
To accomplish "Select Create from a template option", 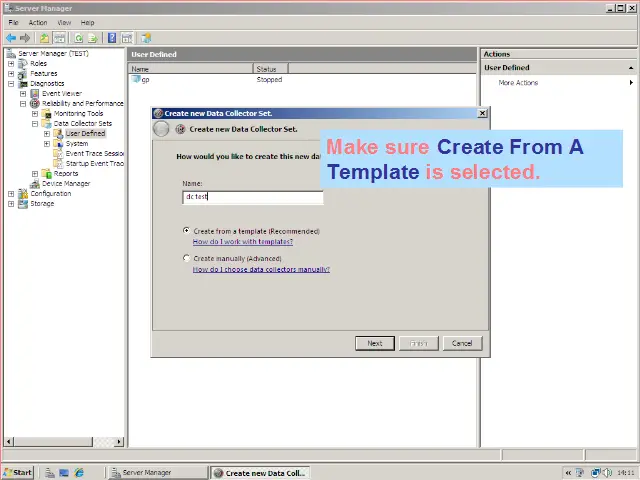I will coord(187,231).
